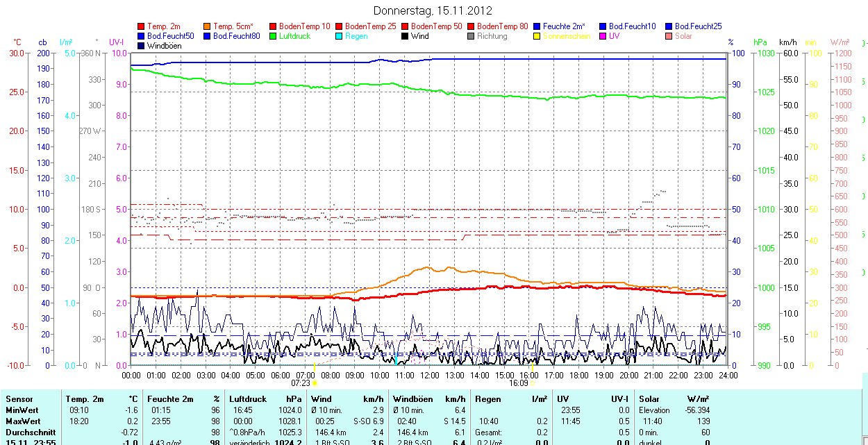This screenshot has width=868, height=445.
Task: Click the green hPa axis unit label
Action: [x=761, y=42]
